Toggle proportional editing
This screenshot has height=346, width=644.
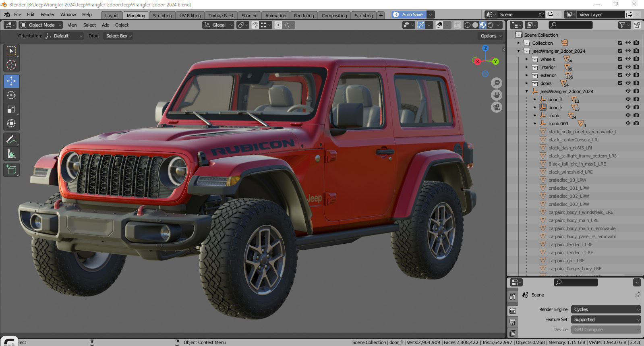[x=278, y=25]
